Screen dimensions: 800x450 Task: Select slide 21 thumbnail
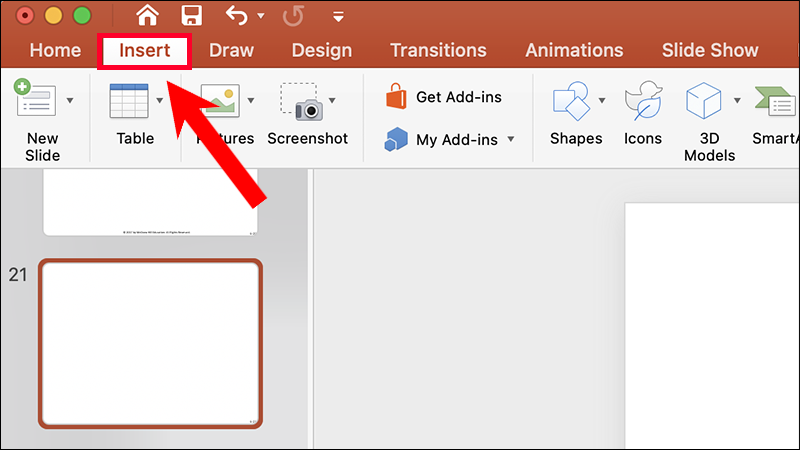[151, 343]
